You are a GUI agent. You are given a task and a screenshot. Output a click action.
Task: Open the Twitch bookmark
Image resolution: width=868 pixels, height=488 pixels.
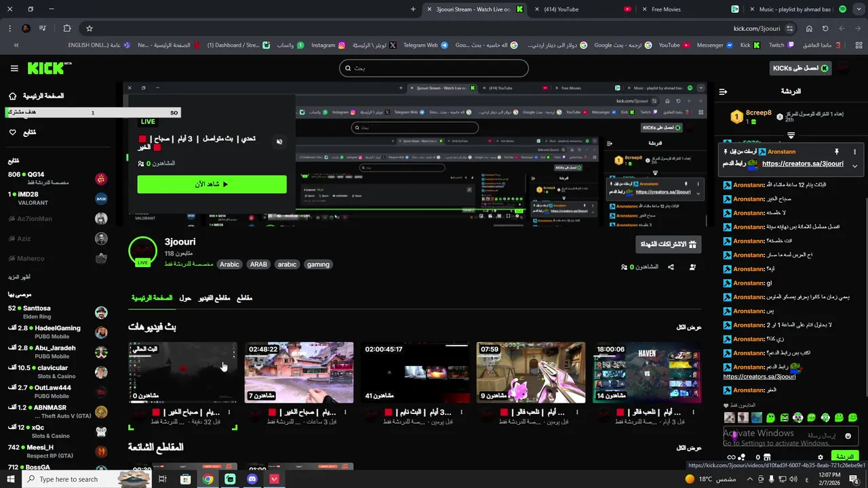tap(781, 45)
